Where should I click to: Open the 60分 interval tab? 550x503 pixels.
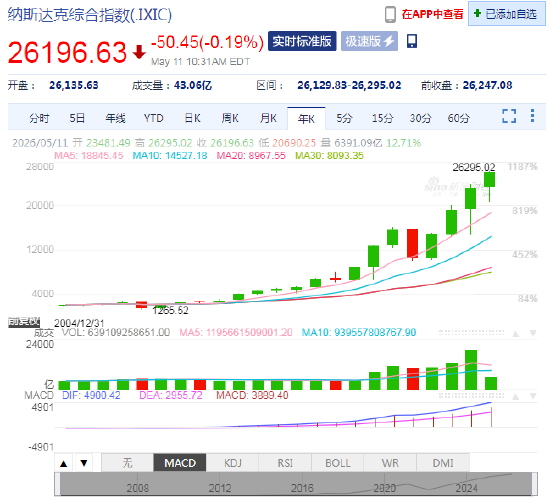(458, 118)
